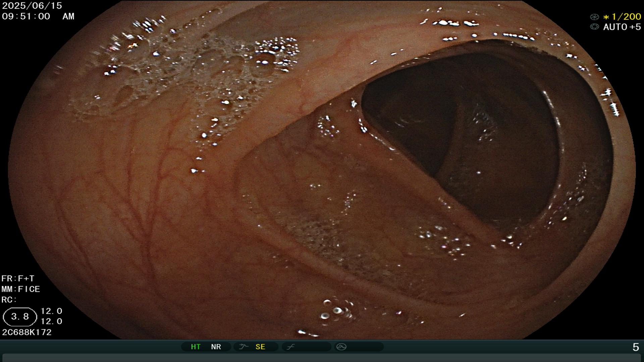Select the tone curve icon next to SE
This screenshot has height=362, width=644.
tap(244, 347)
